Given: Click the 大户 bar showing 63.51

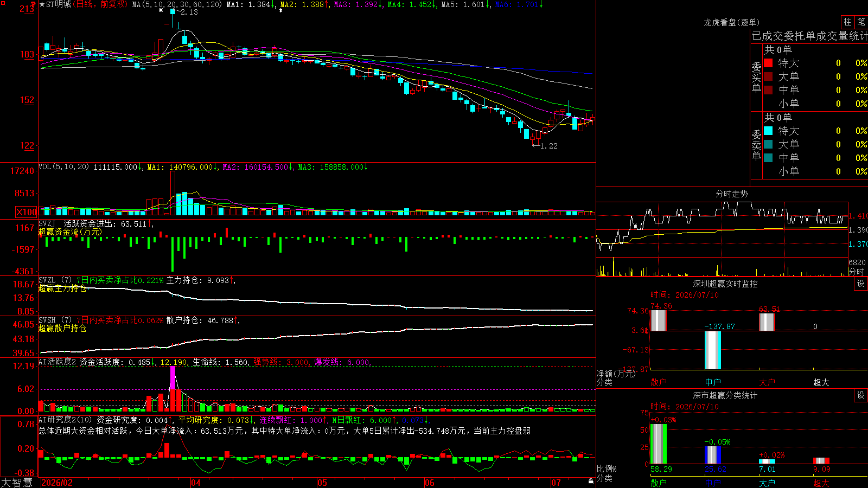Looking at the screenshot, I should click(767, 322).
